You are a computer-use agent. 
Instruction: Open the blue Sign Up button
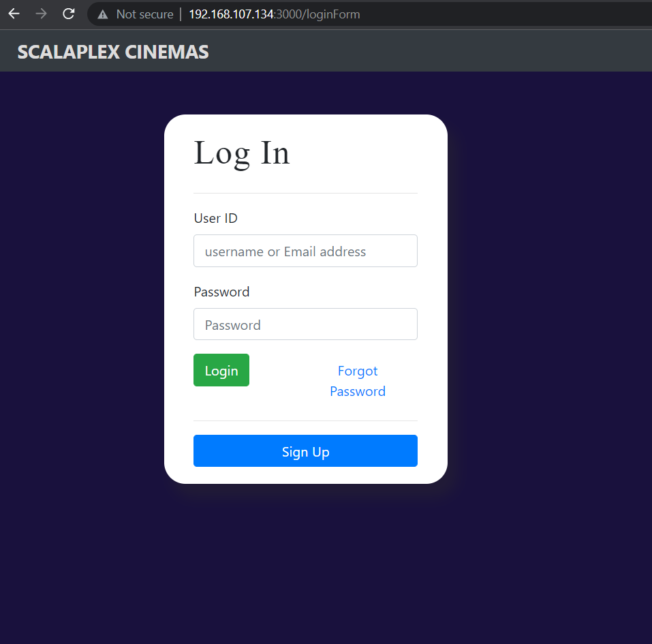pos(305,451)
